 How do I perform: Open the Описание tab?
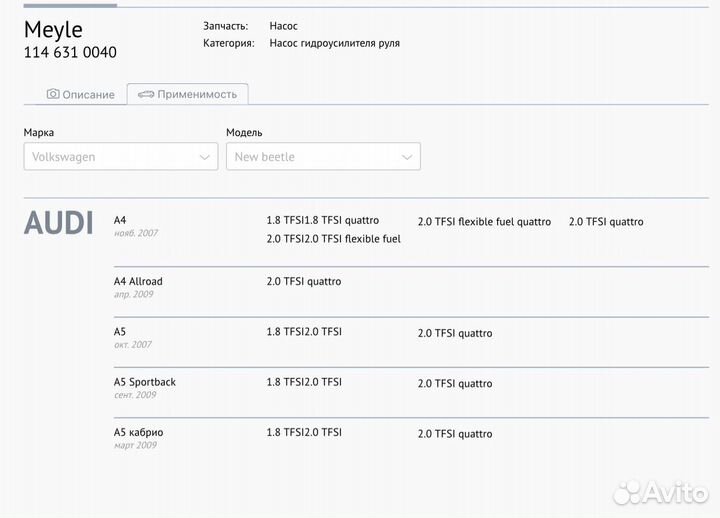[80, 94]
